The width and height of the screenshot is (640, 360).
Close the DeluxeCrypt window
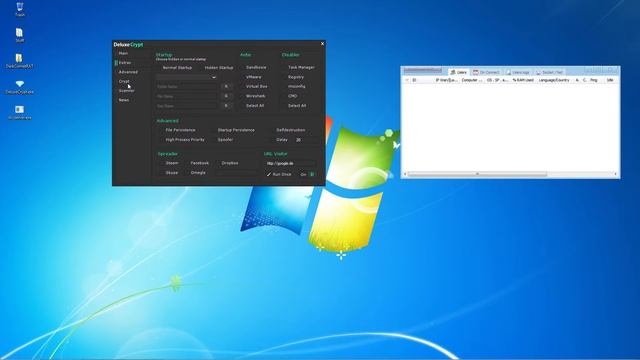322,44
